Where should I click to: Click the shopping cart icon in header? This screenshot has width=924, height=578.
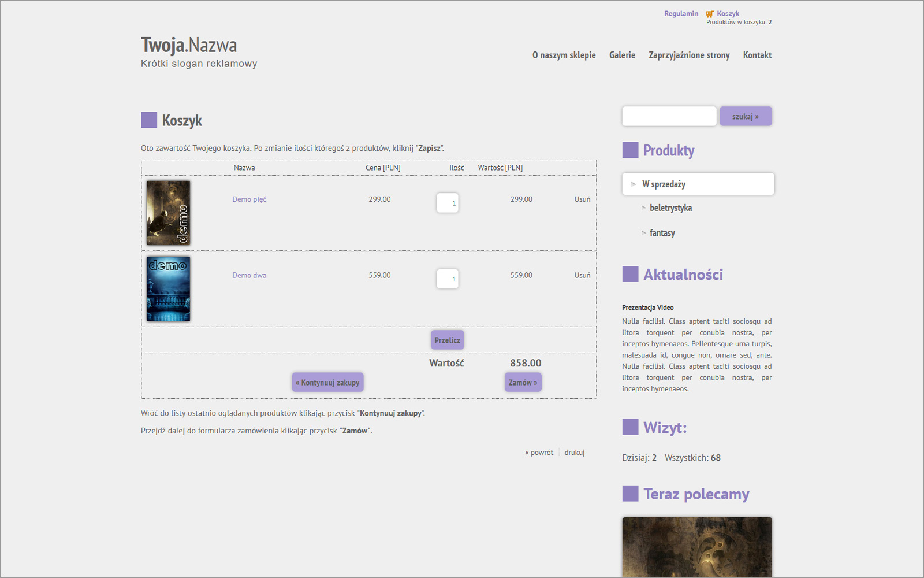click(x=710, y=14)
